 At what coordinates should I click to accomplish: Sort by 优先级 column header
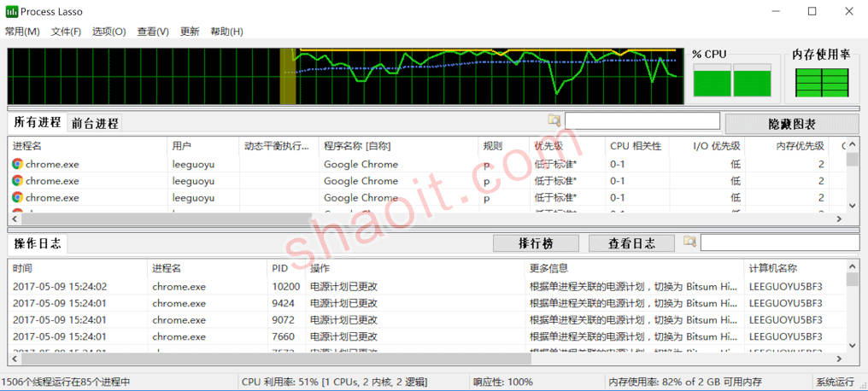pos(567,147)
